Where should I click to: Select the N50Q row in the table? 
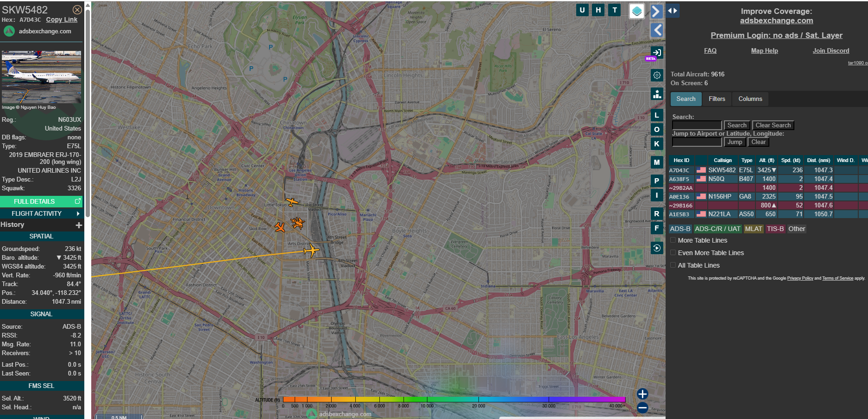coord(768,179)
